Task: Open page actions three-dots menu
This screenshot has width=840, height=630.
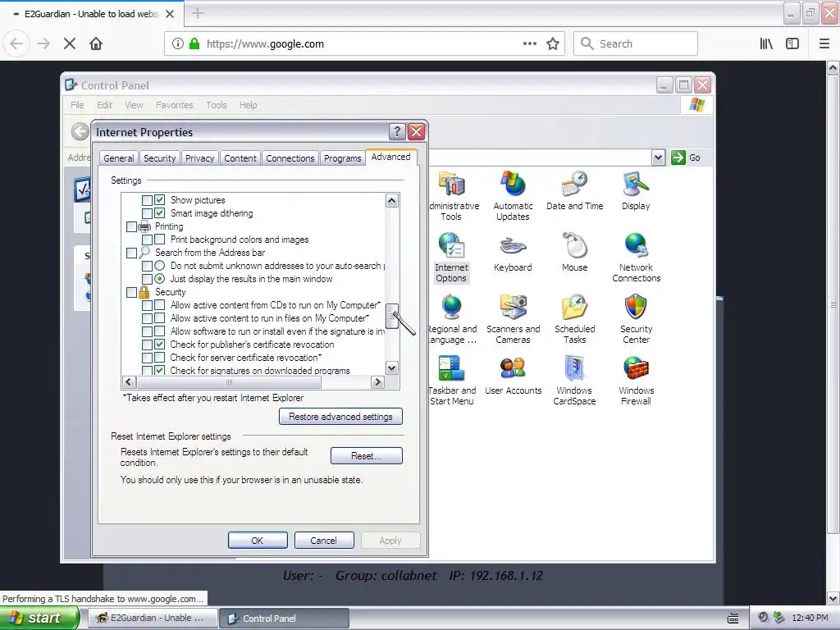Action: 529,43
